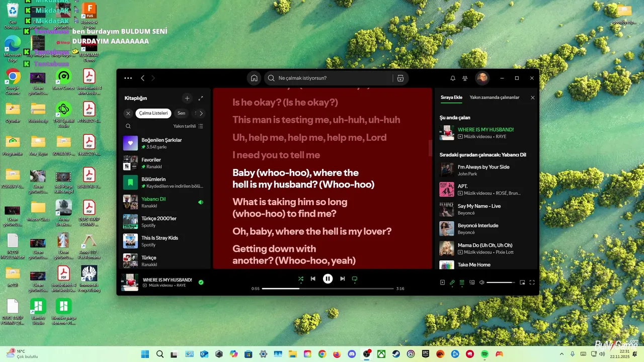The height and width of the screenshot is (362, 644).
Task: Adjust the volume slider
Action: (501, 283)
